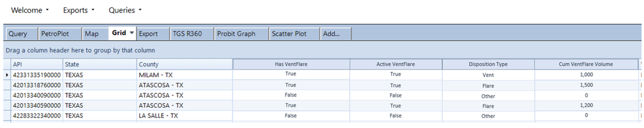Open the Export tab
Viewport: 644px width, 128px height.
pos(153,34)
